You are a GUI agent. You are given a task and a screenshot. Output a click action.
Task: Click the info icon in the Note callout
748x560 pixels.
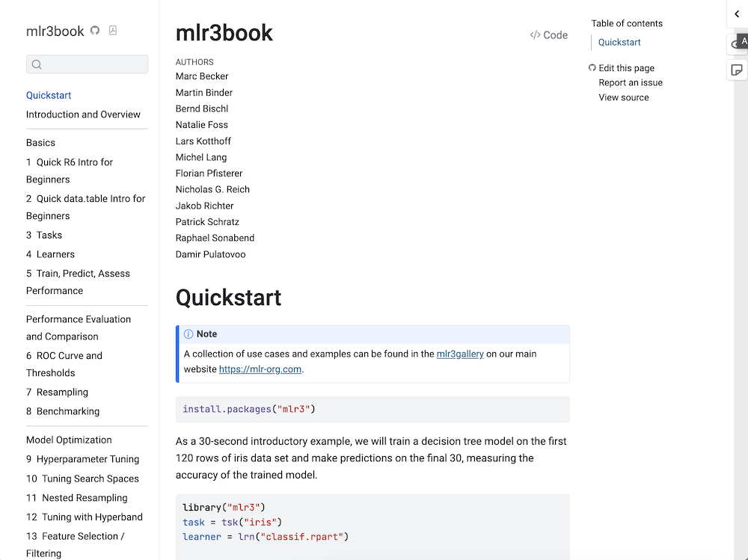click(188, 334)
